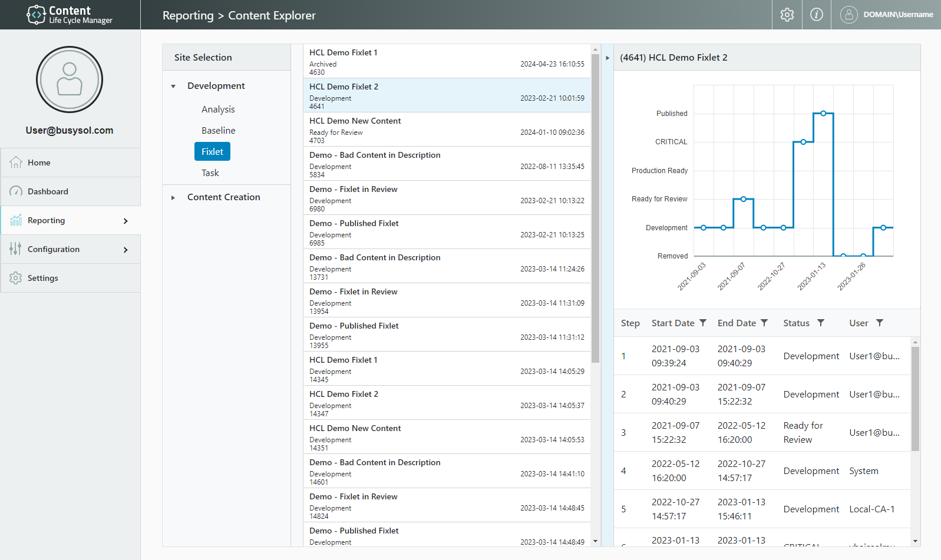The width and height of the screenshot is (941, 560).
Task: Select Bad Content in Description item 13731
Action: [x=447, y=266]
